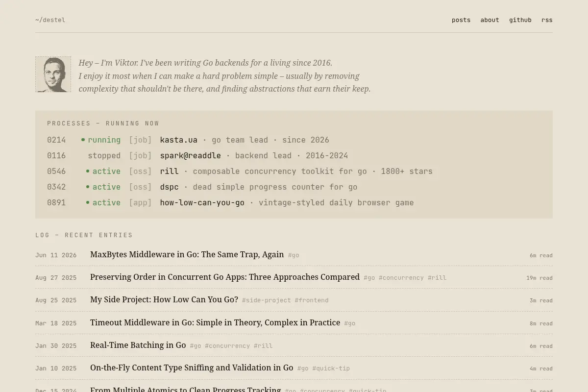
Task: Open the dspc project link
Action: [x=170, y=187]
